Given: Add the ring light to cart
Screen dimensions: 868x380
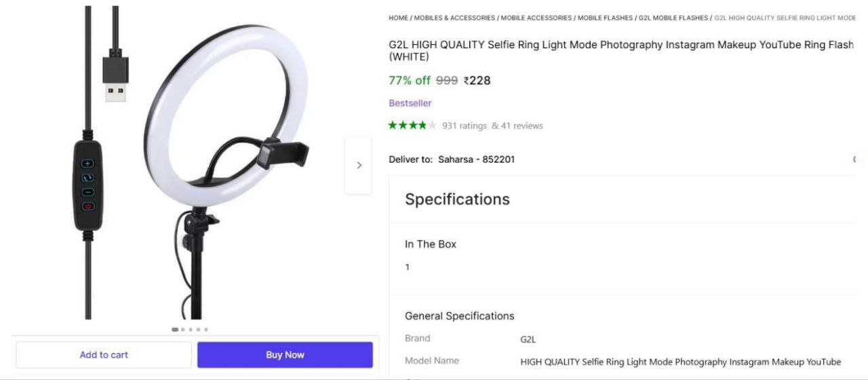Looking at the screenshot, I should click(104, 355).
